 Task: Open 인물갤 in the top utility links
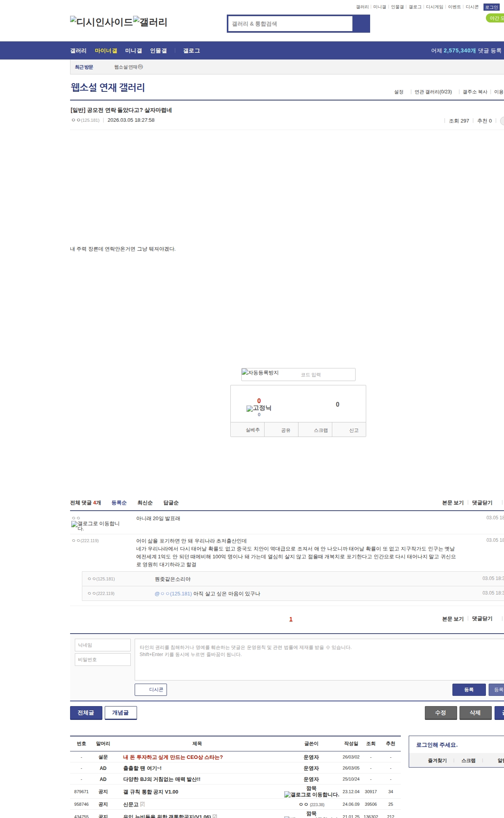(397, 7)
